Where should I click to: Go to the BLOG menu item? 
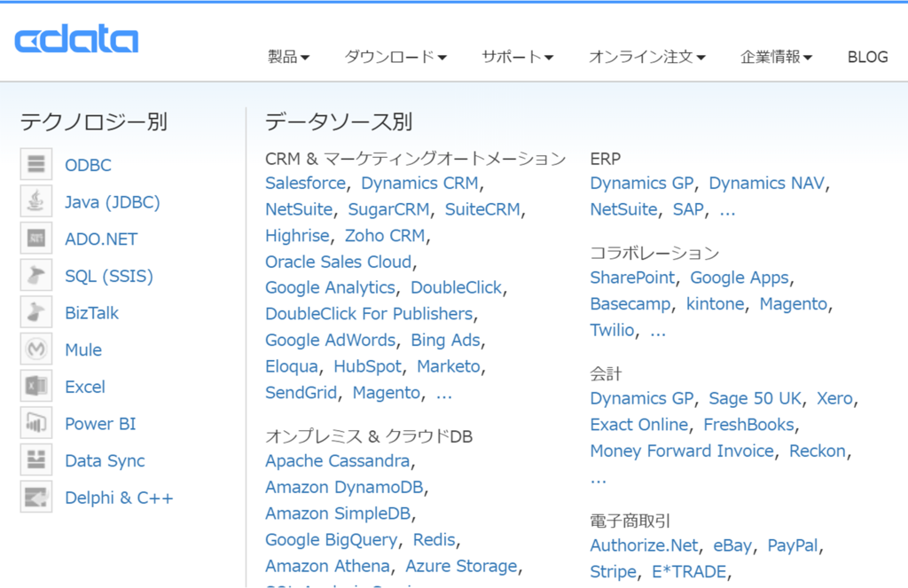[x=867, y=57]
